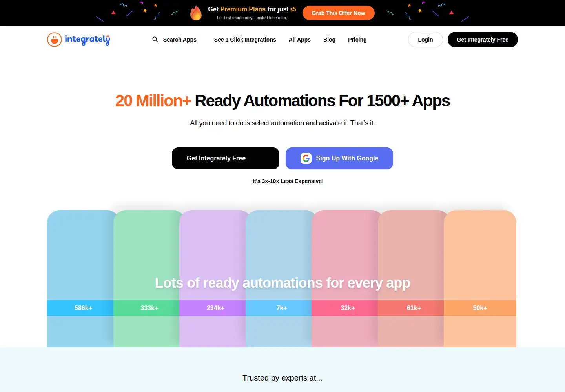Click the large Get Integrately Free button
Viewport: 565px width, 392px height.
[226, 158]
